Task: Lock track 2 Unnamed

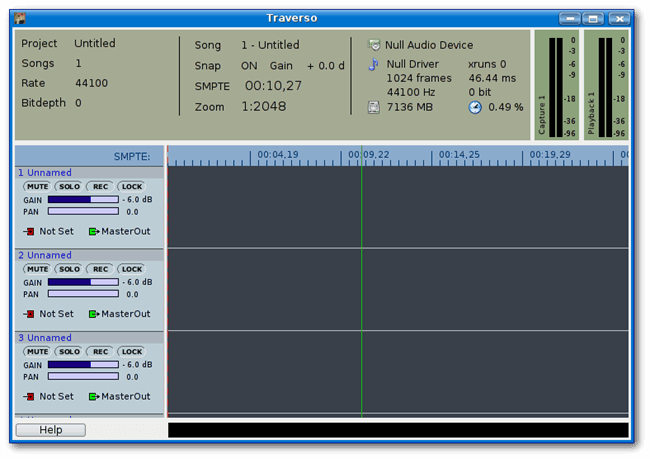Action: pyautogui.click(x=132, y=269)
